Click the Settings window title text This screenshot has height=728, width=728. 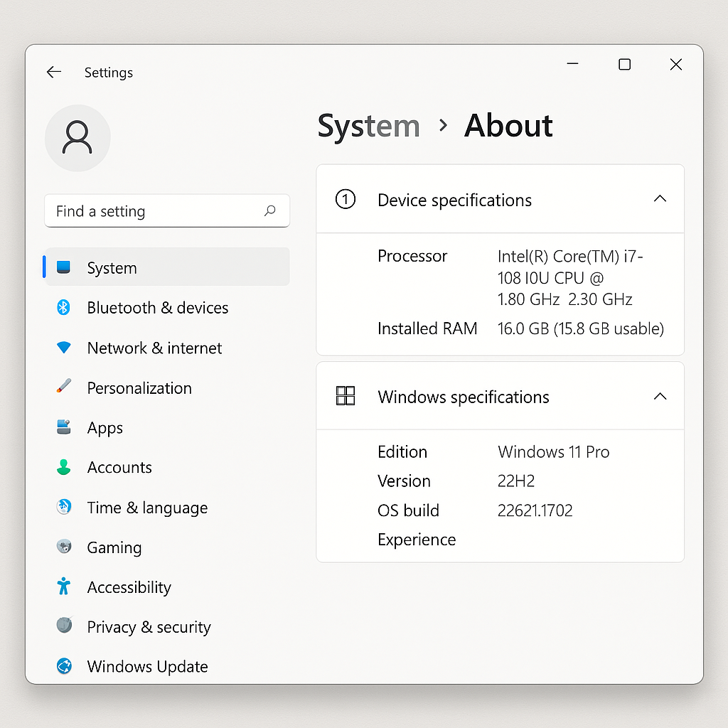tap(109, 73)
